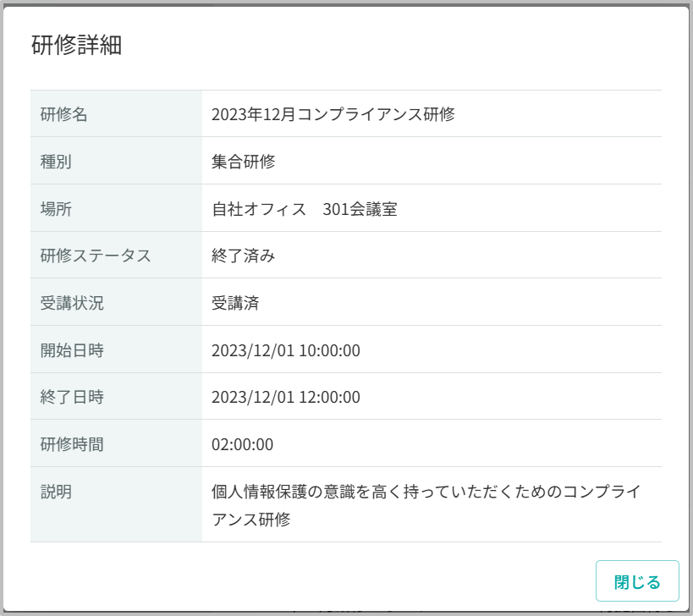This screenshot has height=616, width=693.
Task: Select 自社オフィス 301会議室 text
Action: 304,209
